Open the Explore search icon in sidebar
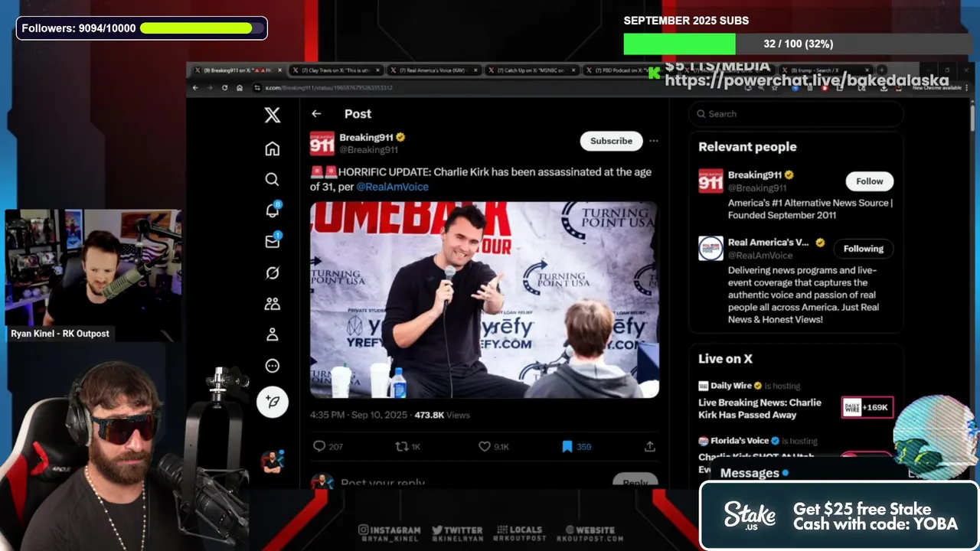 (272, 179)
